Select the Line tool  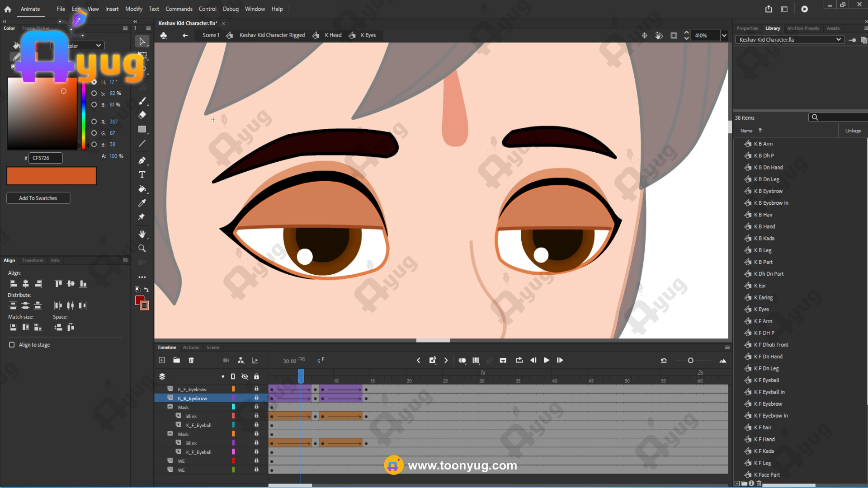(142, 144)
